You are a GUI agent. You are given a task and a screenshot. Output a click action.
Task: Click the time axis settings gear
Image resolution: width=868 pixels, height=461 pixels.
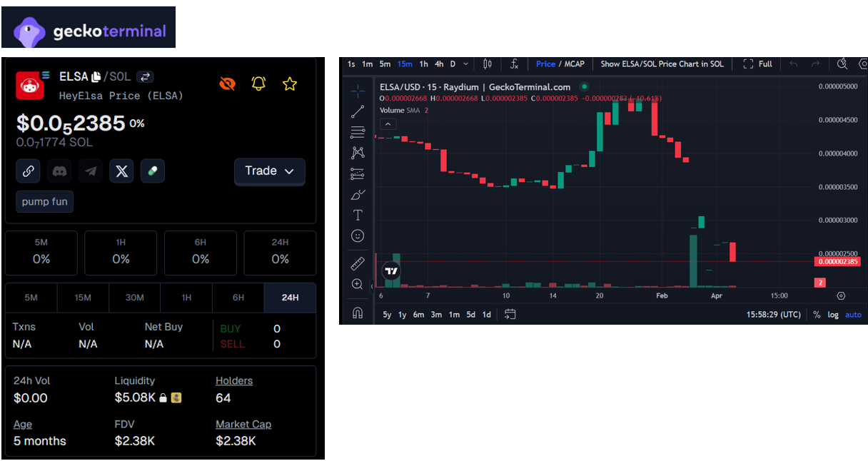(x=840, y=295)
